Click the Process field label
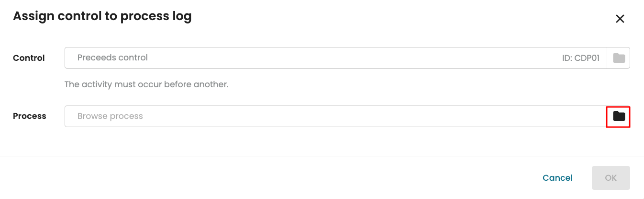Viewport: 644px width, 199px height. 30,116
